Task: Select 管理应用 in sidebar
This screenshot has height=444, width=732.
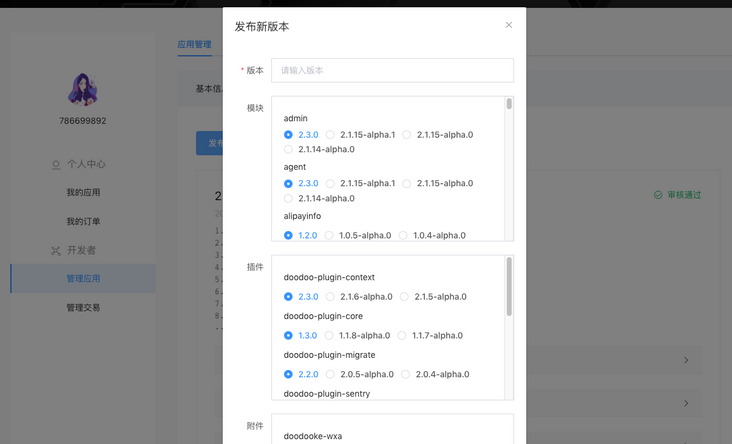Action: click(83, 279)
